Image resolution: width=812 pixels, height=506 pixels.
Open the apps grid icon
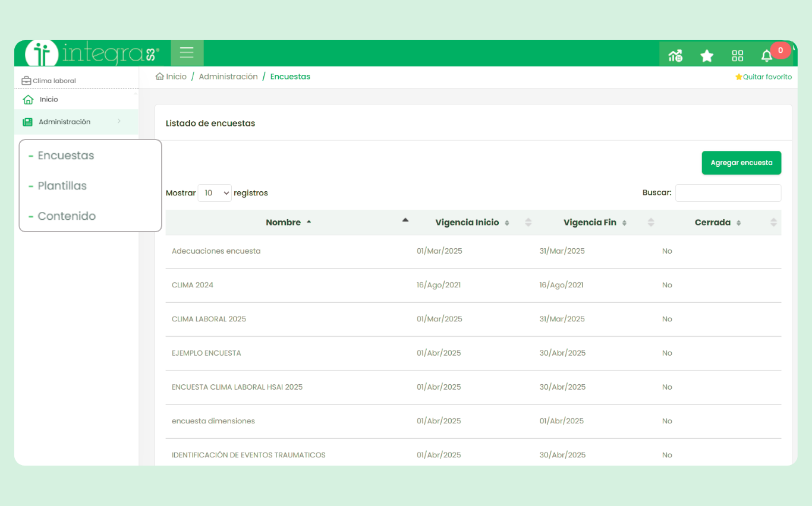[738, 56]
